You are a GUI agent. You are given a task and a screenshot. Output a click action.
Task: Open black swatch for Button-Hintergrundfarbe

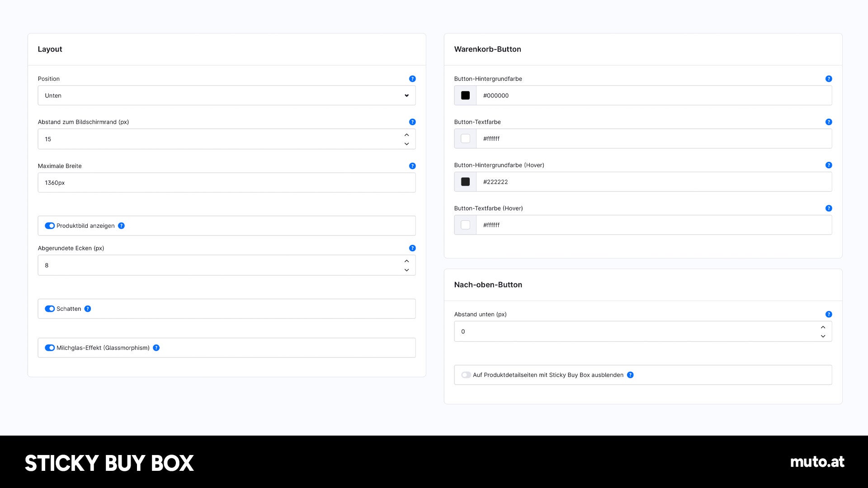point(465,95)
